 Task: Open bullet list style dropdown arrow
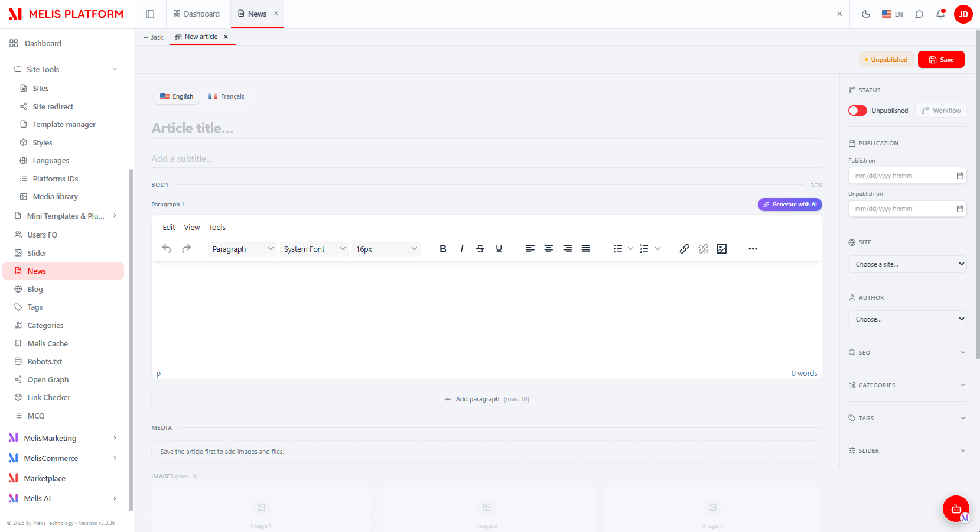630,249
